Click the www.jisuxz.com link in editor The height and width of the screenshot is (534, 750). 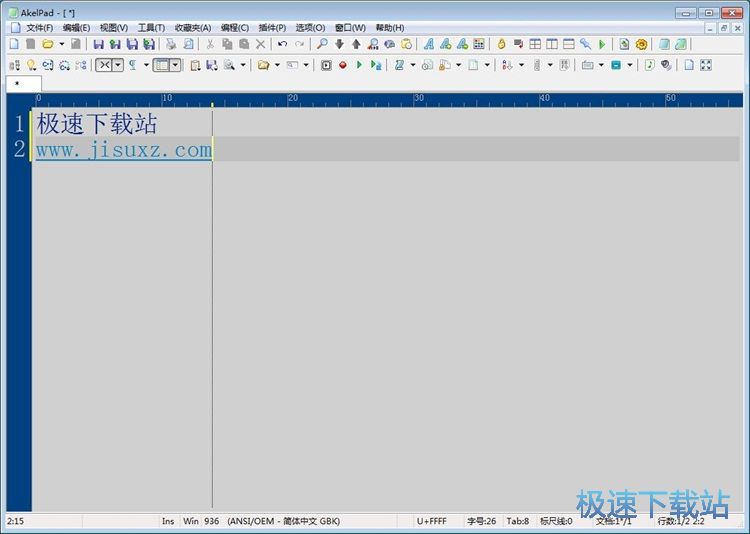coord(123,150)
